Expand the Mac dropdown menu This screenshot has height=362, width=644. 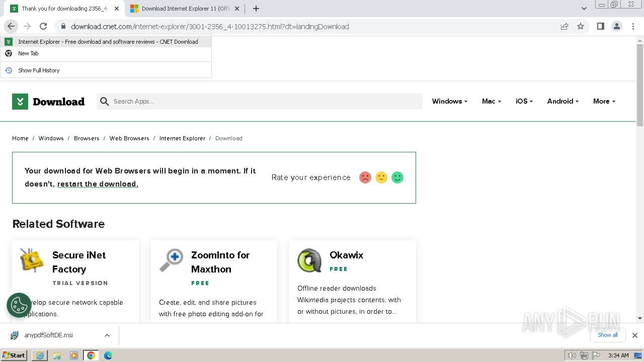(492, 101)
